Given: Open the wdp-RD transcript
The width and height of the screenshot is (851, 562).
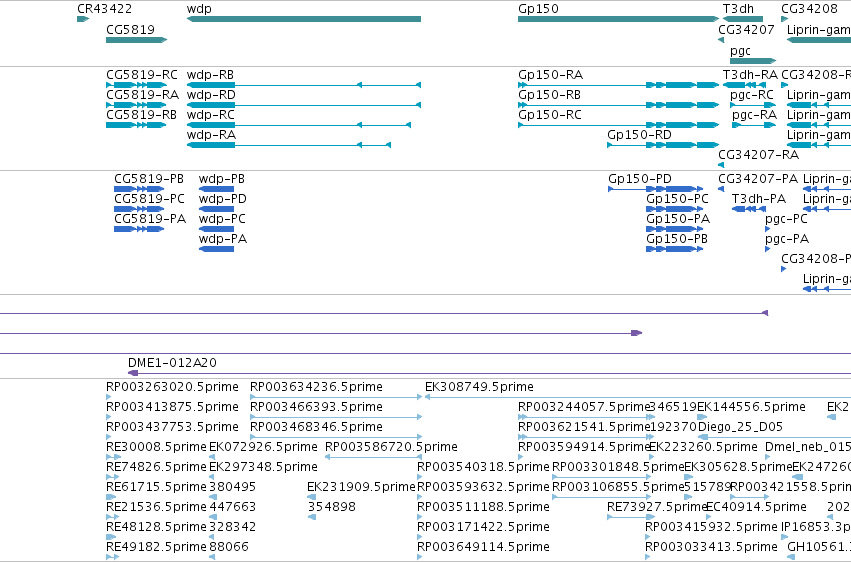Looking at the screenshot, I should tap(304, 105).
